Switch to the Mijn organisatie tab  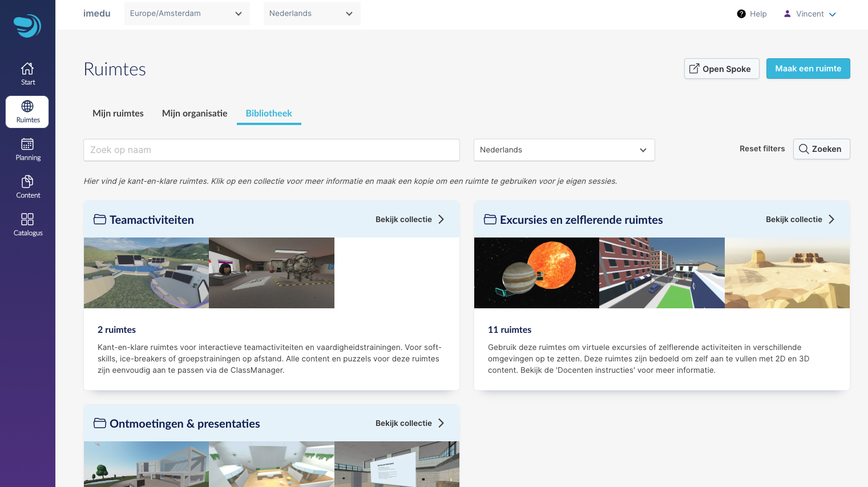pos(195,113)
